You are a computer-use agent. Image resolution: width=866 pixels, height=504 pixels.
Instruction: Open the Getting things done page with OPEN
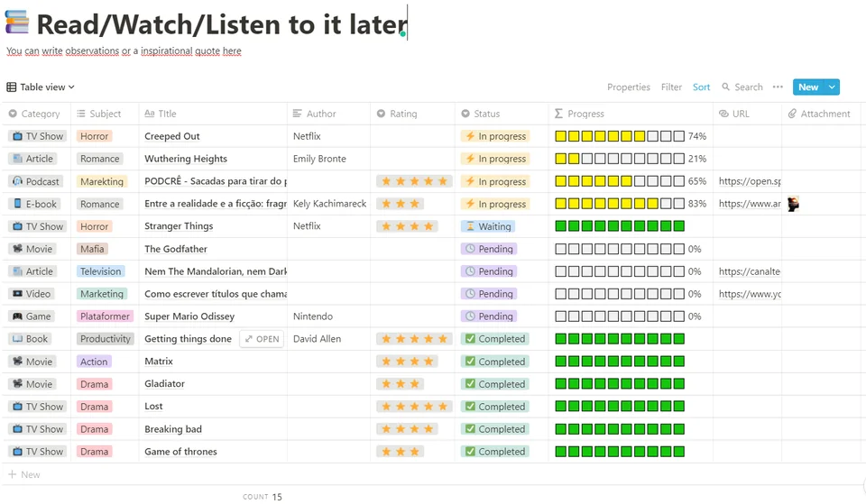coord(262,339)
